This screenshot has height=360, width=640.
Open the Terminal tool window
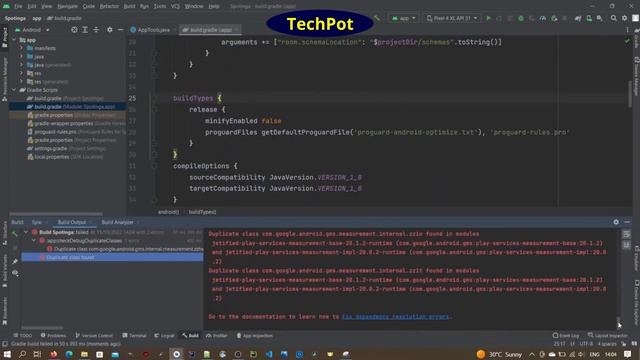pos(134,336)
